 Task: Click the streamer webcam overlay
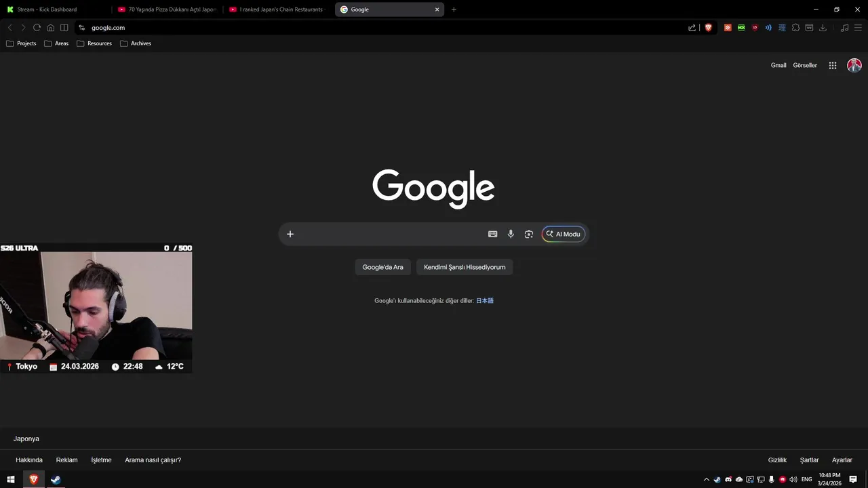point(96,306)
